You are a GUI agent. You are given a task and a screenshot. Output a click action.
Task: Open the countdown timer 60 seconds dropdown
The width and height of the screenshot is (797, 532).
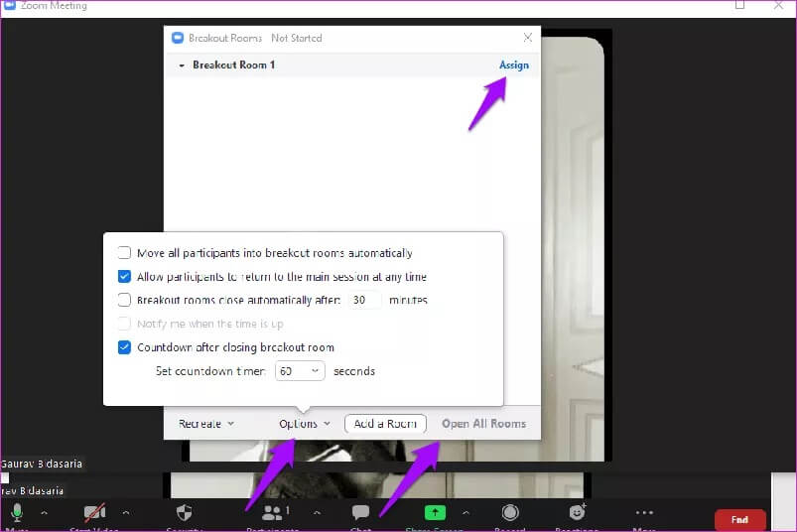(x=300, y=371)
